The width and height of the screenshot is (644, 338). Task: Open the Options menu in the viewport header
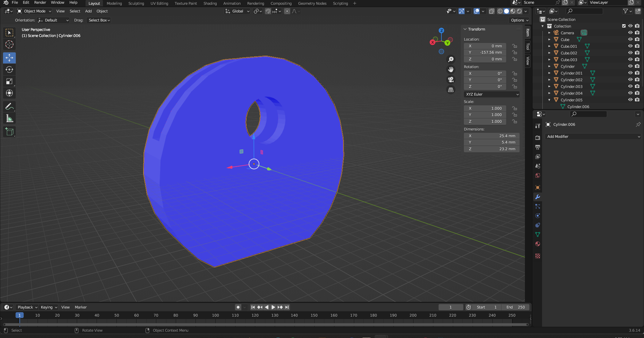pyautogui.click(x=518, y=20)
